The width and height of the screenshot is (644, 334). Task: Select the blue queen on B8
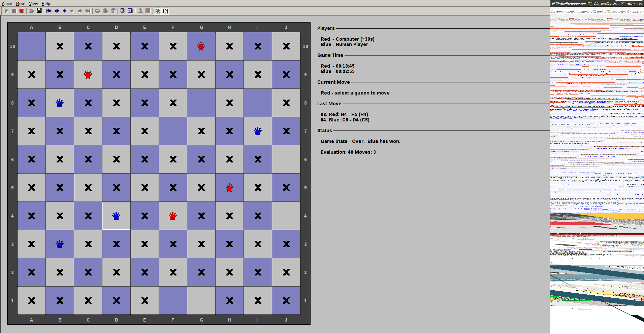tap(60, 103)
